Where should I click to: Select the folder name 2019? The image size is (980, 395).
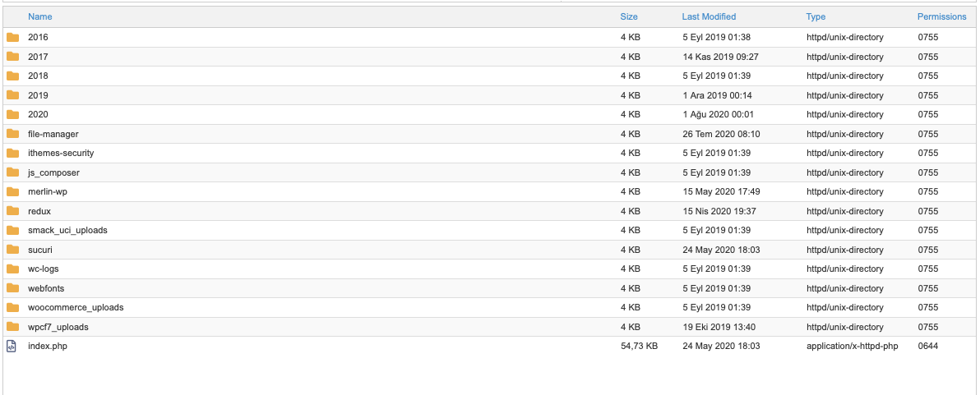click(38, 95)
